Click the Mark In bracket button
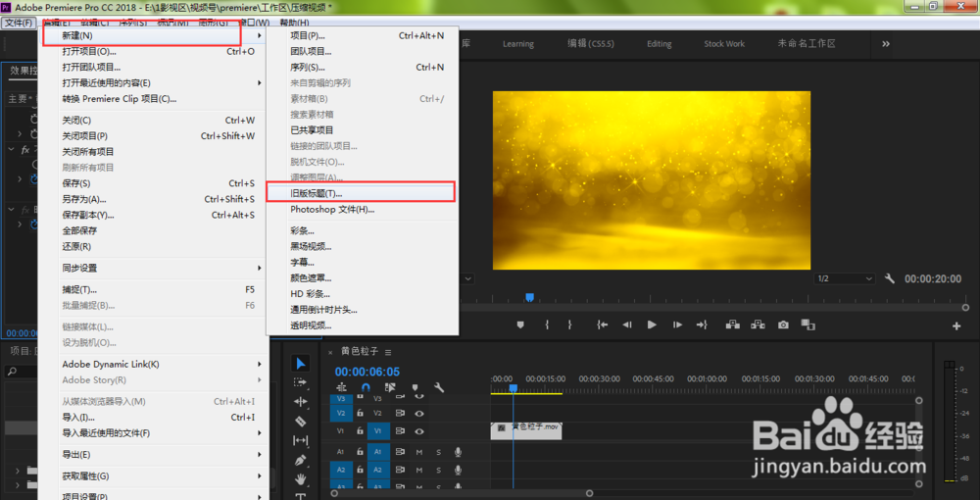This screenshot has width=980, height=500. point(547,325)
